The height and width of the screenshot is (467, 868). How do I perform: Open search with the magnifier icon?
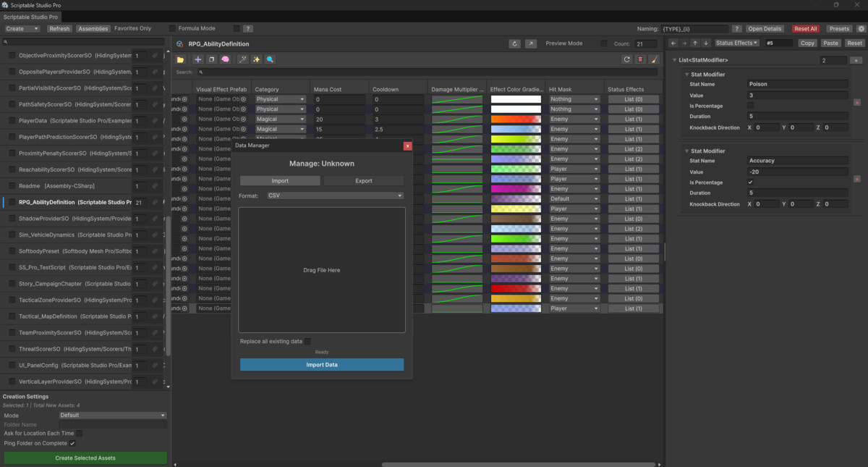coord(270,59)
